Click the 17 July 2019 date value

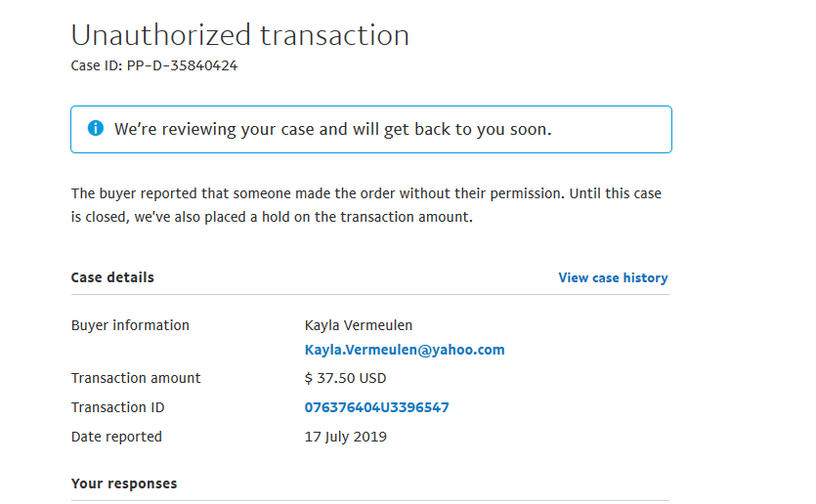pyautogui.click(x=345, y=437)
